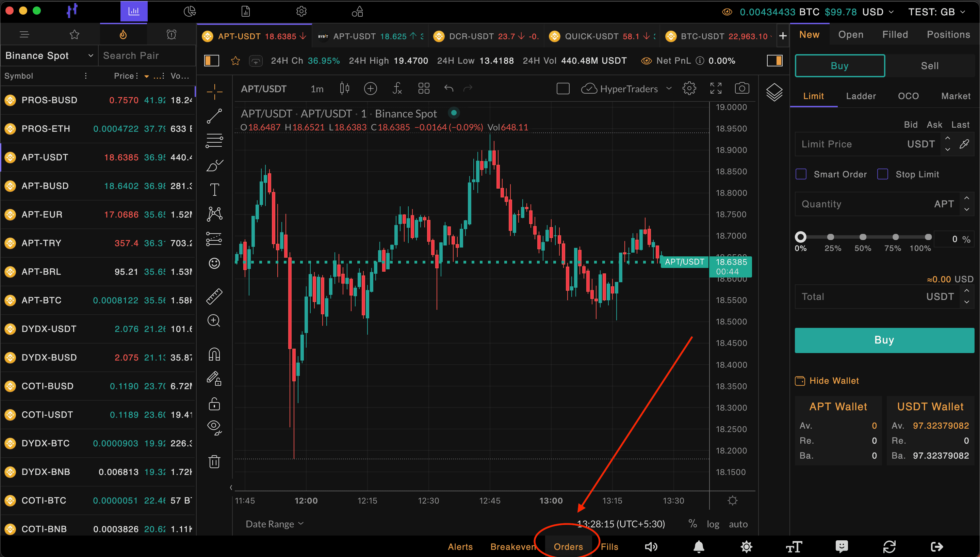Select the Market order type tab

955,96
